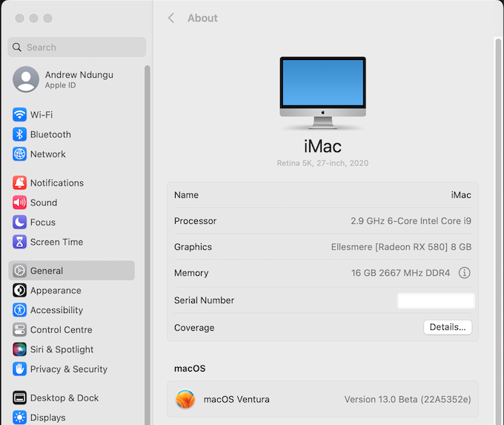Select General label in sidebar

(47, 271)
